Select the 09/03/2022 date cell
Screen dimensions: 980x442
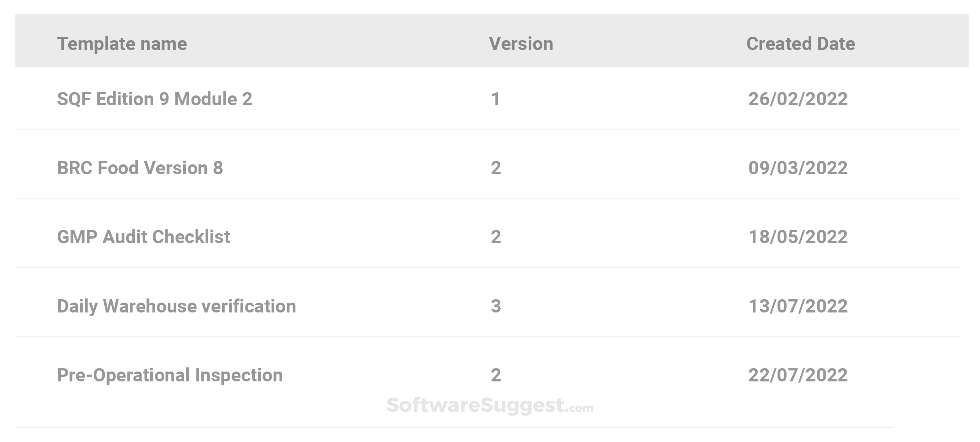click(798, 168)
